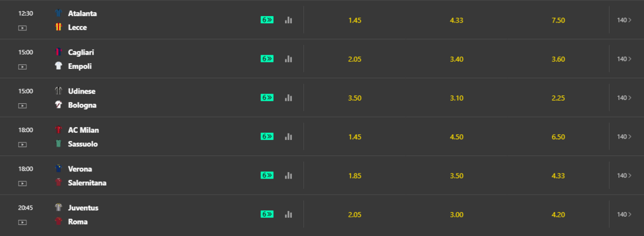Open the Salernitana team name link

click(87, 182)
